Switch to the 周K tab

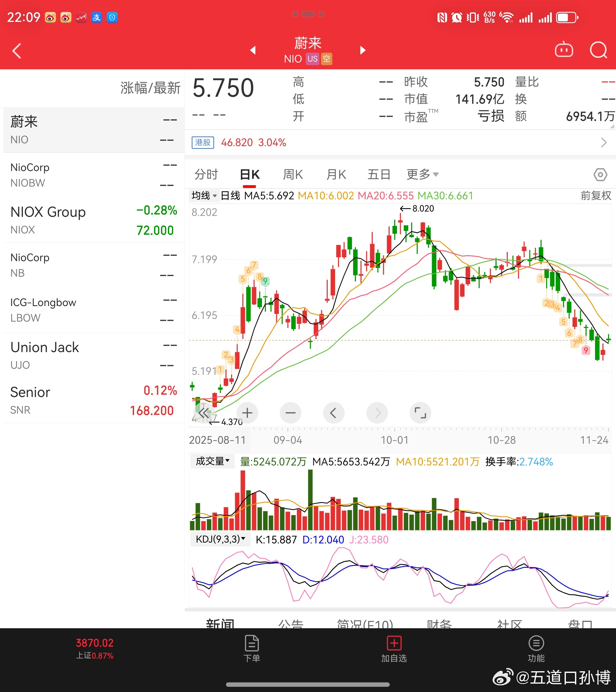[293, 175]
